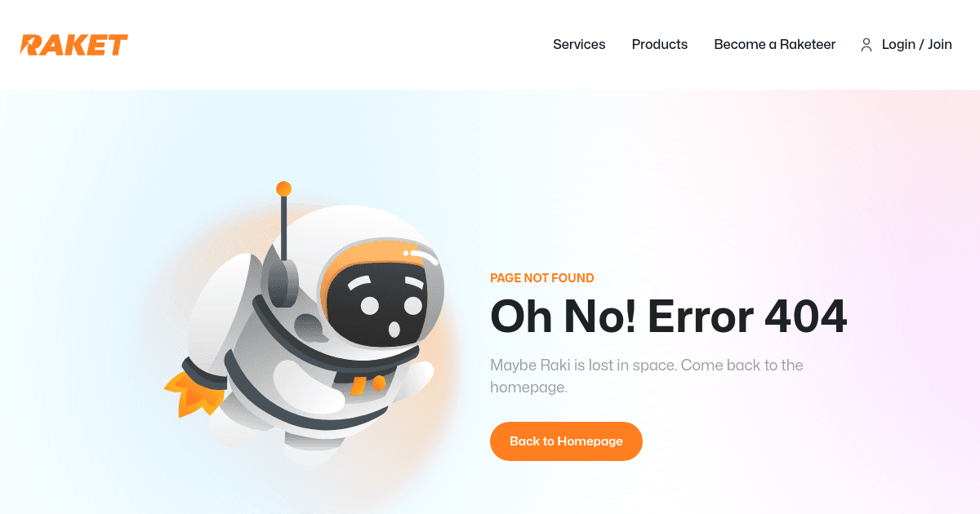Screen dimensions: 980x514
Task: Select Products in the navigation bar
Action: coord(660,45)
